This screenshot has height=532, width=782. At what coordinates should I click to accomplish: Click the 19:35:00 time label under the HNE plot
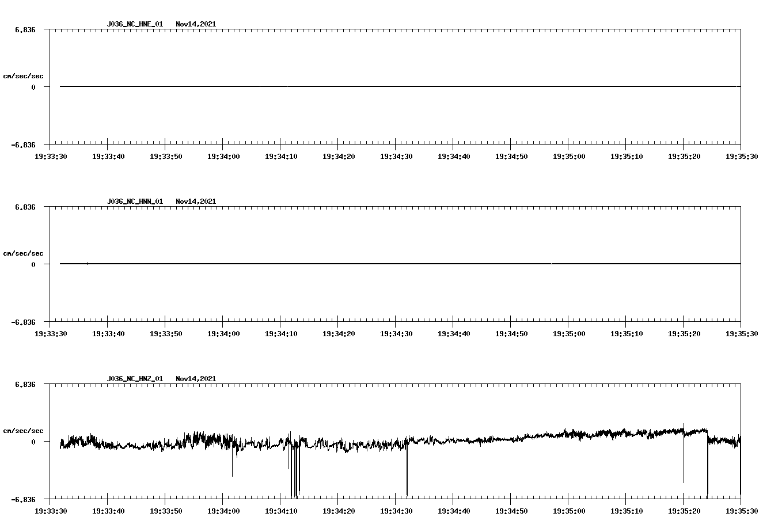[x=569, y=156]
